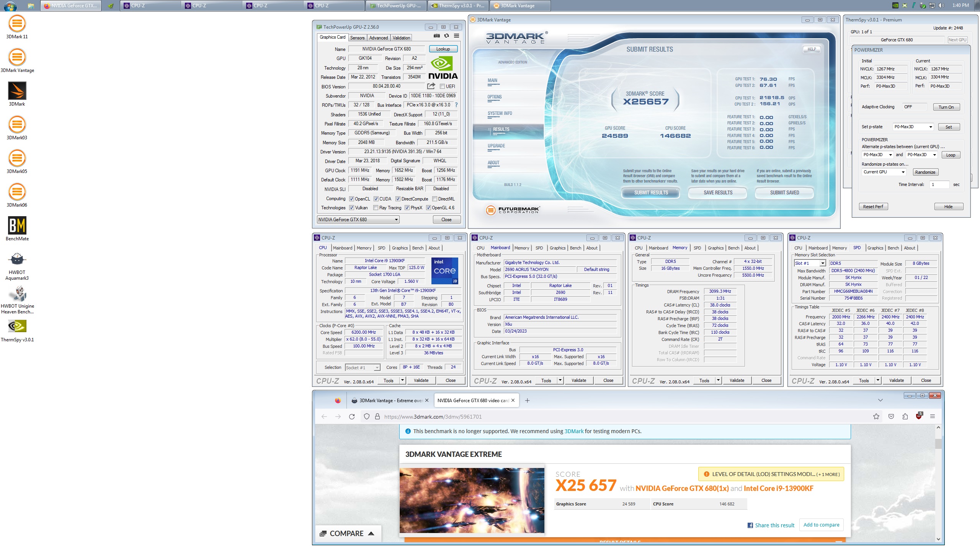980x551 pixels.
Task: Open the 3DMark 11 desktop icon
Action: click(17, 27)
